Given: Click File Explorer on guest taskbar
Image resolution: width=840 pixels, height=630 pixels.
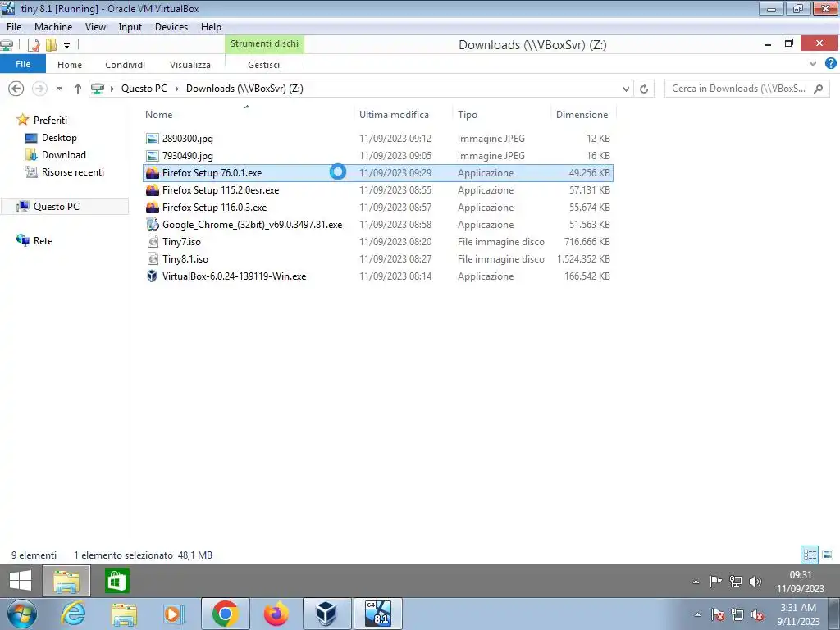Looking at the screenshot, I should tap(66, 581).
